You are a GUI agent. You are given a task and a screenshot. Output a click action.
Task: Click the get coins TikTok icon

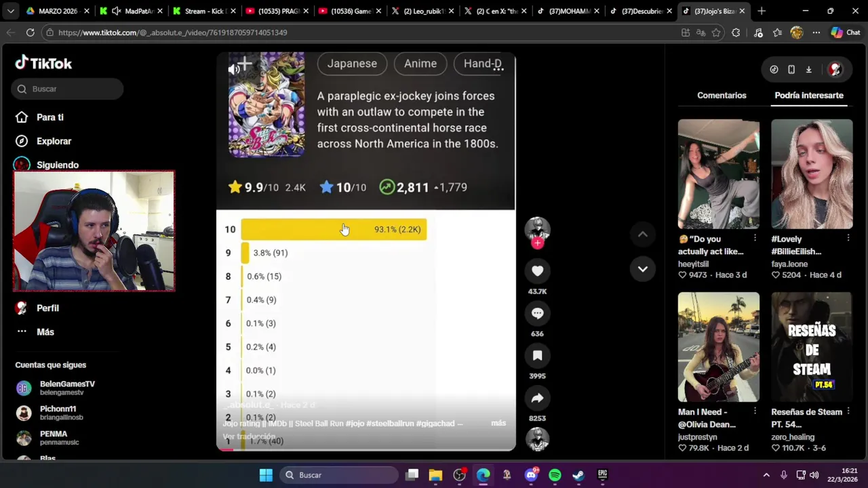coord(774,69)
